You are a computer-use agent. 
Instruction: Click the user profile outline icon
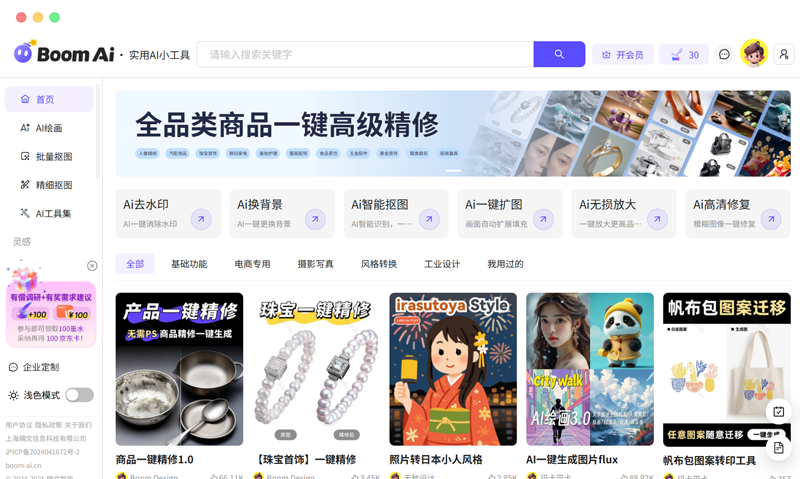(784, 54)
